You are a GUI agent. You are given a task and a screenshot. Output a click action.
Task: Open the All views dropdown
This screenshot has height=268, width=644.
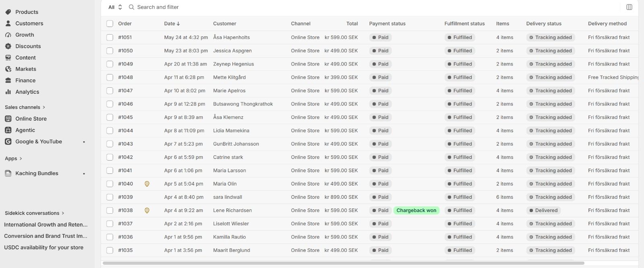click(115, 7)
